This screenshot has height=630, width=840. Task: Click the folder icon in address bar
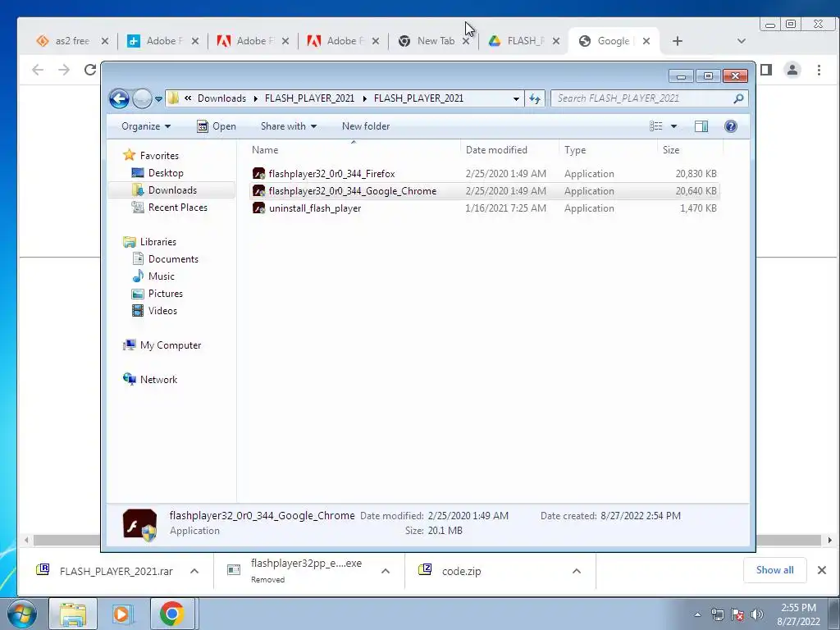[173, 98]
